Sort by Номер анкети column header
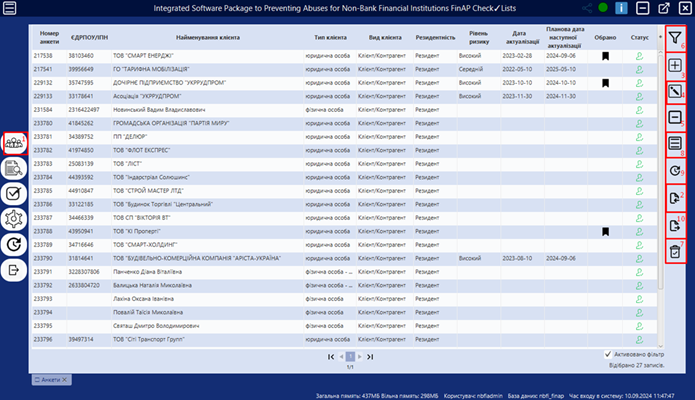 tap(49, 37)
